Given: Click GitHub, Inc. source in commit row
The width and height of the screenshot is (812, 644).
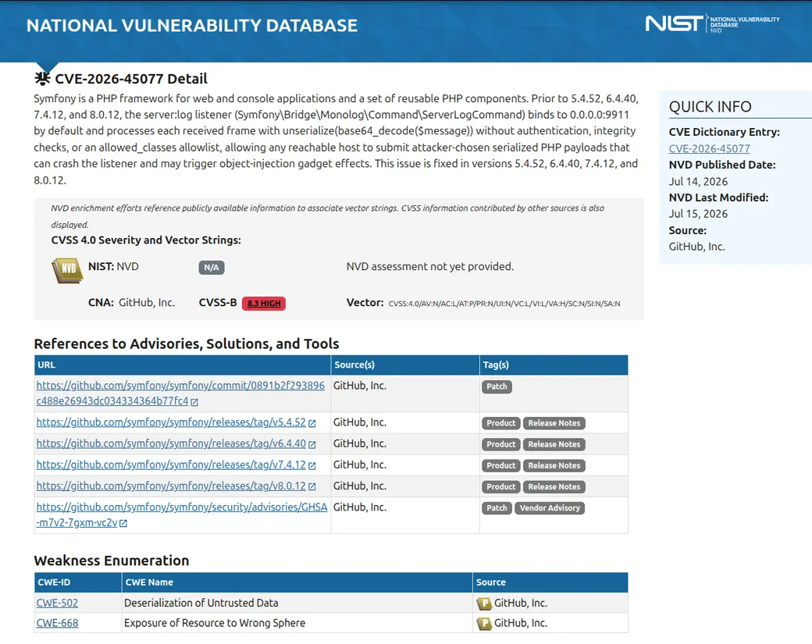Looking at the screenshot, I should (360, 386).
